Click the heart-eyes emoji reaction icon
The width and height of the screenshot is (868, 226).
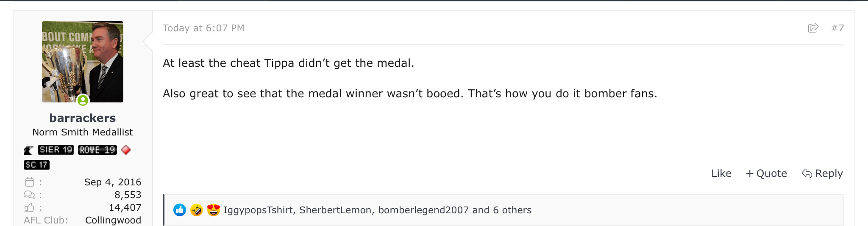(214, 210)
